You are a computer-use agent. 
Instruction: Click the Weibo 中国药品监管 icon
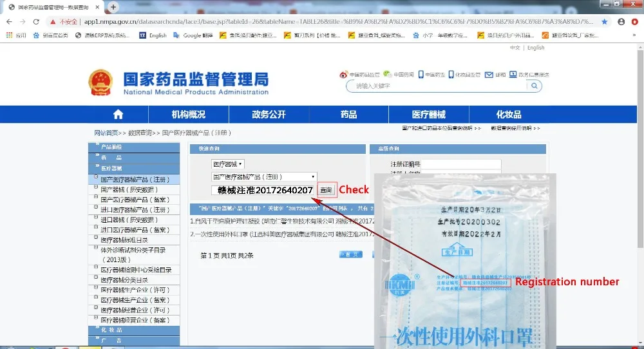(x=343, y=74)
